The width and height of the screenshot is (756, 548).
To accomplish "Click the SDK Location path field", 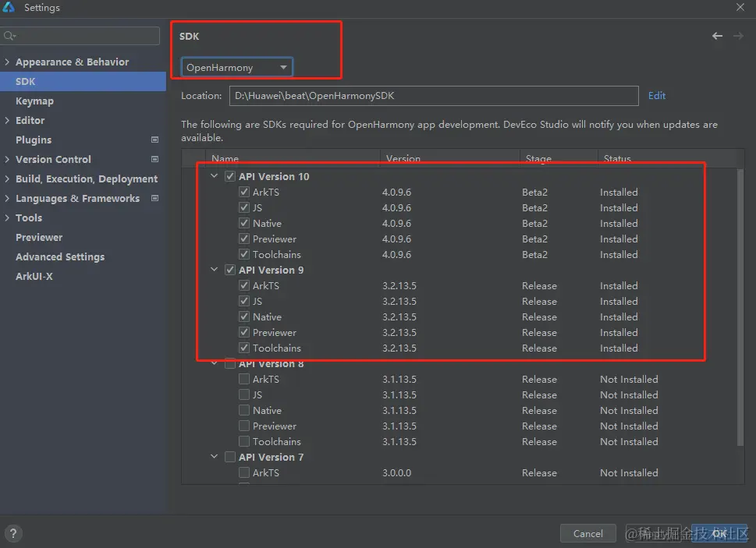I will pos(434,96).
